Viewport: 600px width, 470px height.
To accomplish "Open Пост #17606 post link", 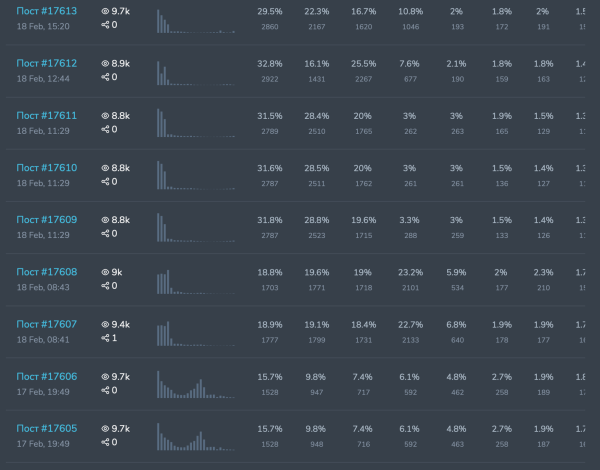I will coord(46,375).
